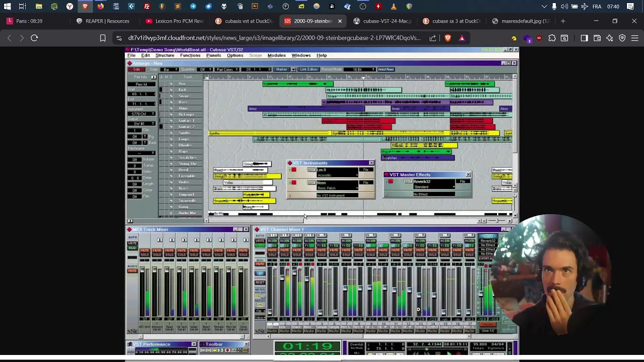644x362 pixels.
Task: Open the share icon in address bar
Action: coord(433,38)
